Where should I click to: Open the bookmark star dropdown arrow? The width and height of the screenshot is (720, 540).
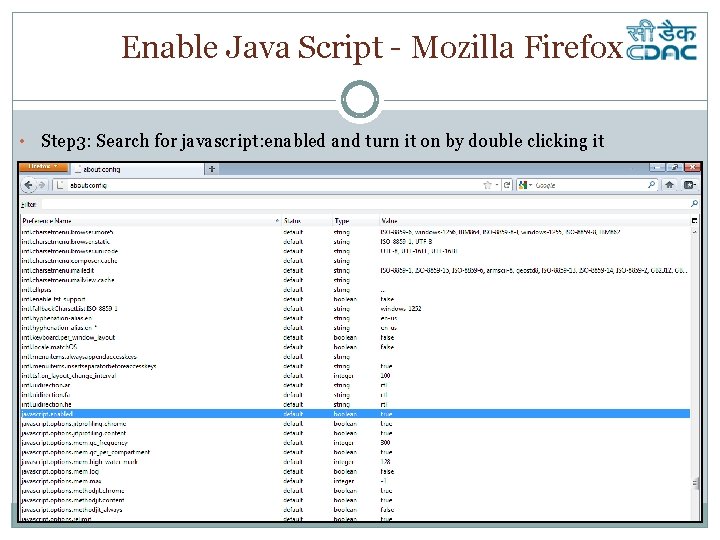click(497, 185)
